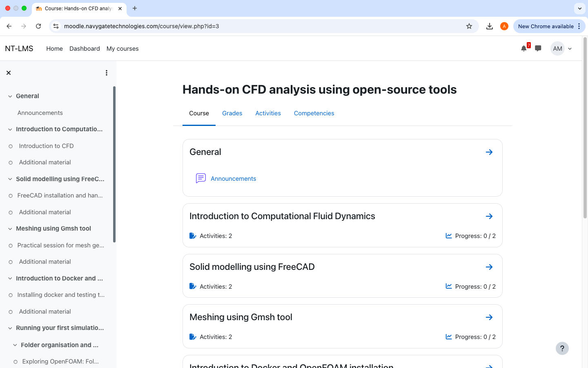Click Progress 0 / 2 on the Gmsh card
This screenshot has width=588, height=368.
(476, 337)
